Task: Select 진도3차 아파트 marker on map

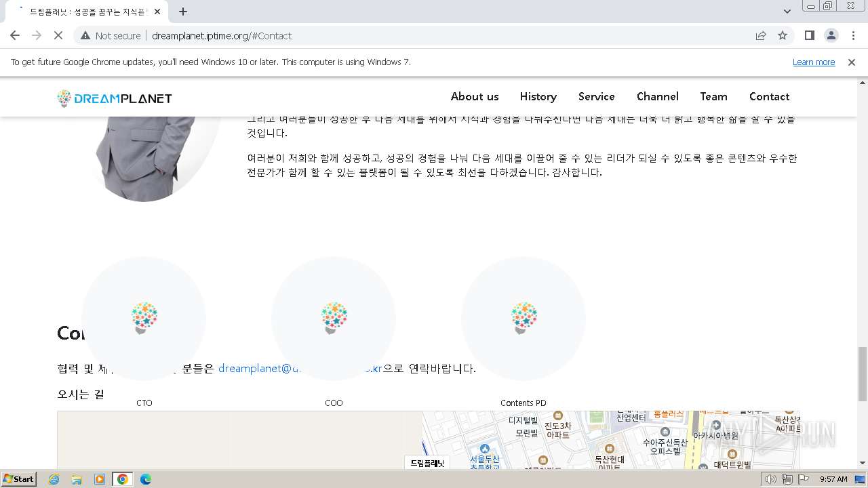Action: pos(558,415)
